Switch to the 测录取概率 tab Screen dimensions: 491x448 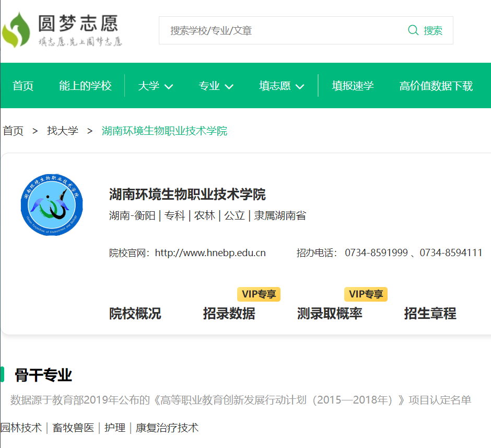330,313
